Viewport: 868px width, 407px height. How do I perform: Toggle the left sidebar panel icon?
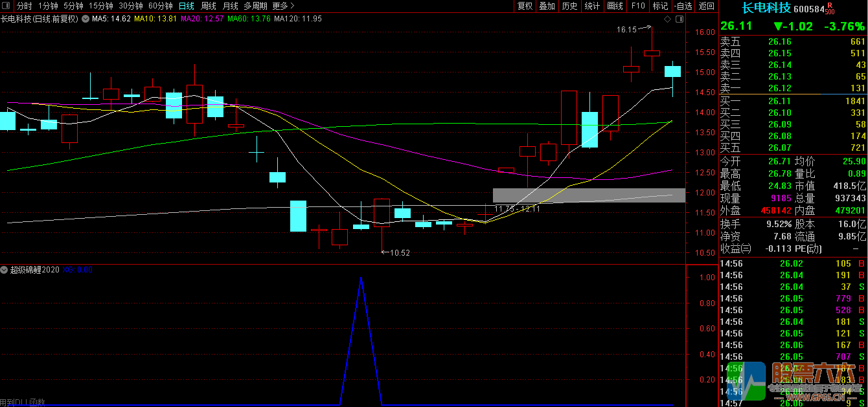[7, 6]
